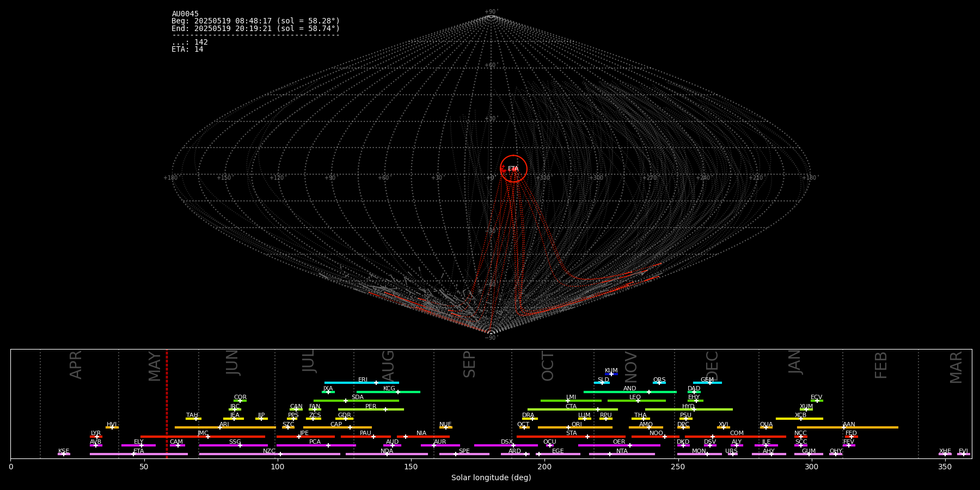Click the KSE shower label
Viewport: 980px width, 490px height.
(64, 451)
